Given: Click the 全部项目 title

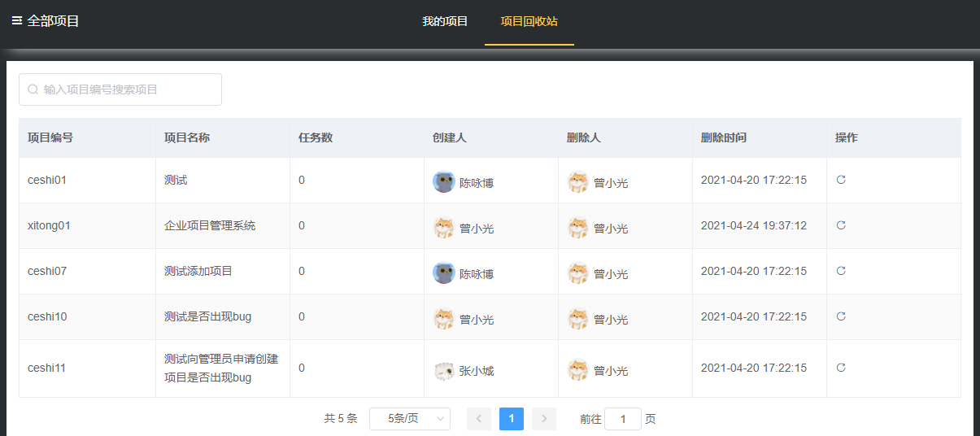Looking at the screenshot, I should 54,21.
